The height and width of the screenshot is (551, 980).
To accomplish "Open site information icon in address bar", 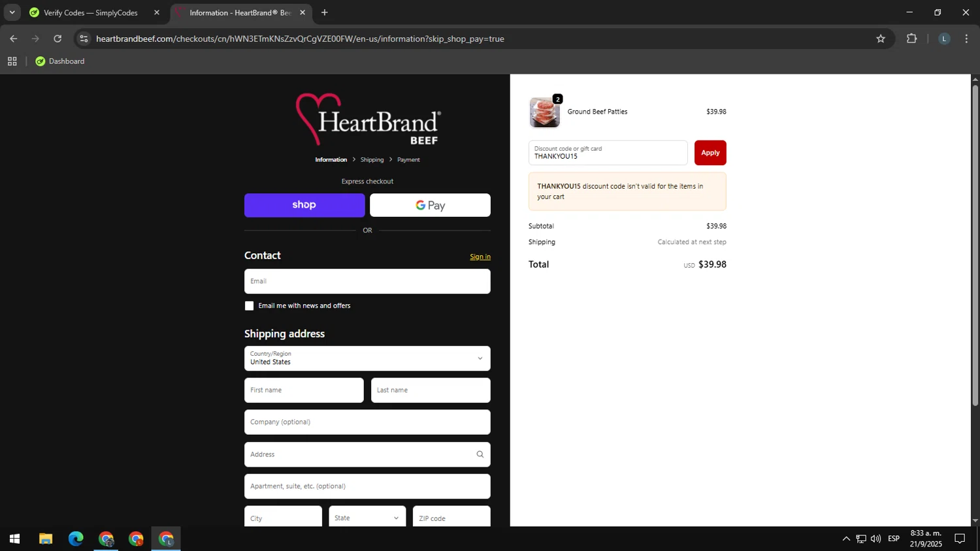I will pos(84,39).
